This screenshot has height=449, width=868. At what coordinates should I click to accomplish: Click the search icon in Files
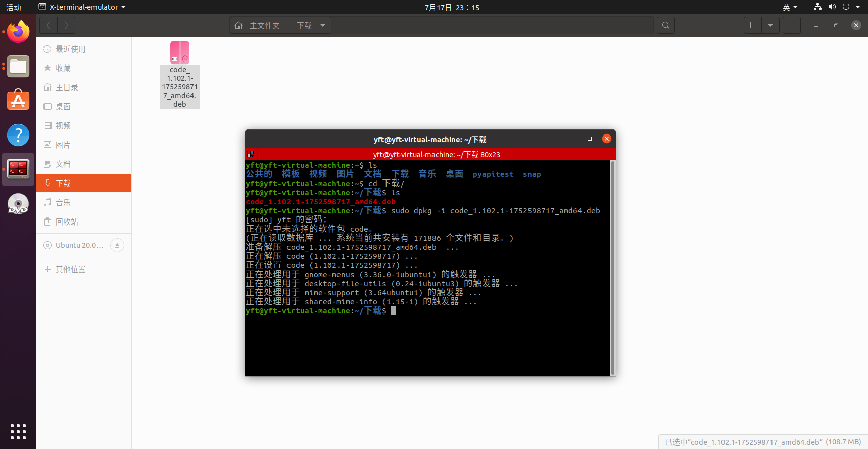click(x=666, y=25)
